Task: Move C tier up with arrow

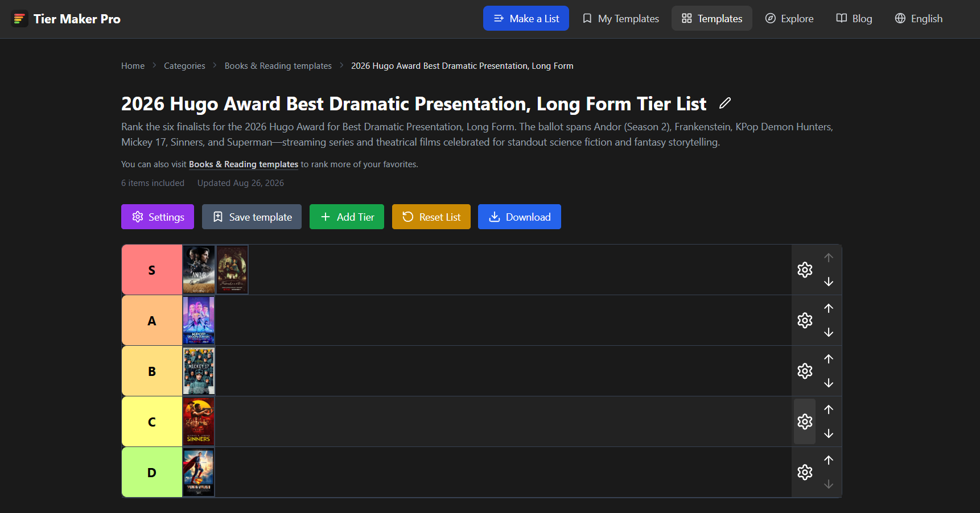Action: coord(829,409)
